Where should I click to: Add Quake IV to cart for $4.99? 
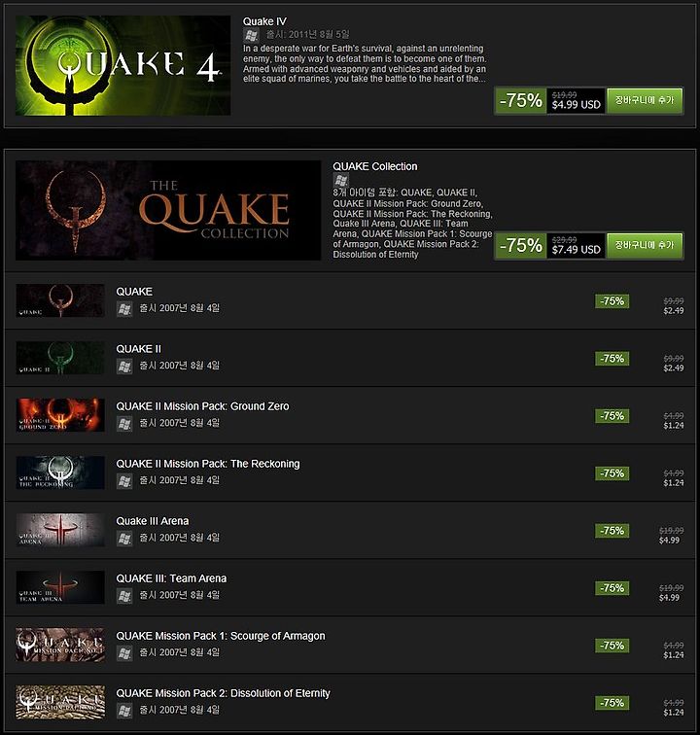coord(645,100)
